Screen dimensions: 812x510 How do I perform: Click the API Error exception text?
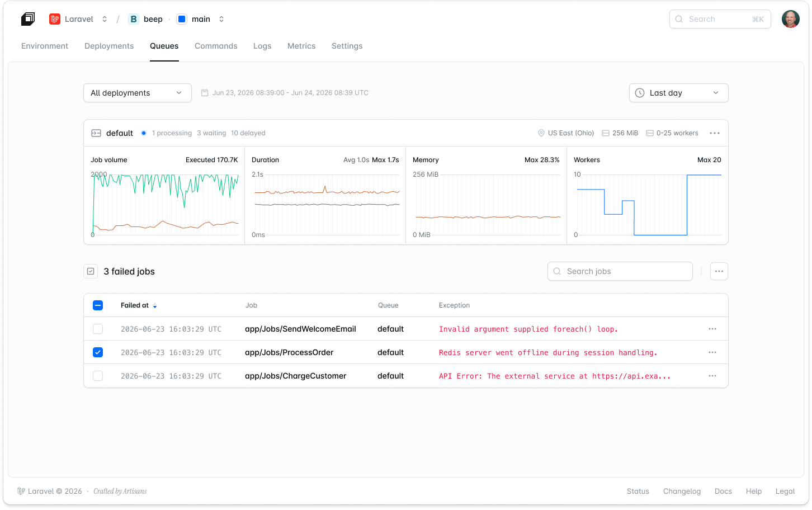pyautogui.click(x=555, y=376)
